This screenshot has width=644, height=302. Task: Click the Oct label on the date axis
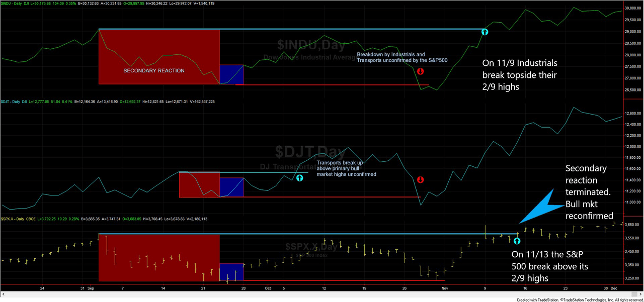pos(268,288)
